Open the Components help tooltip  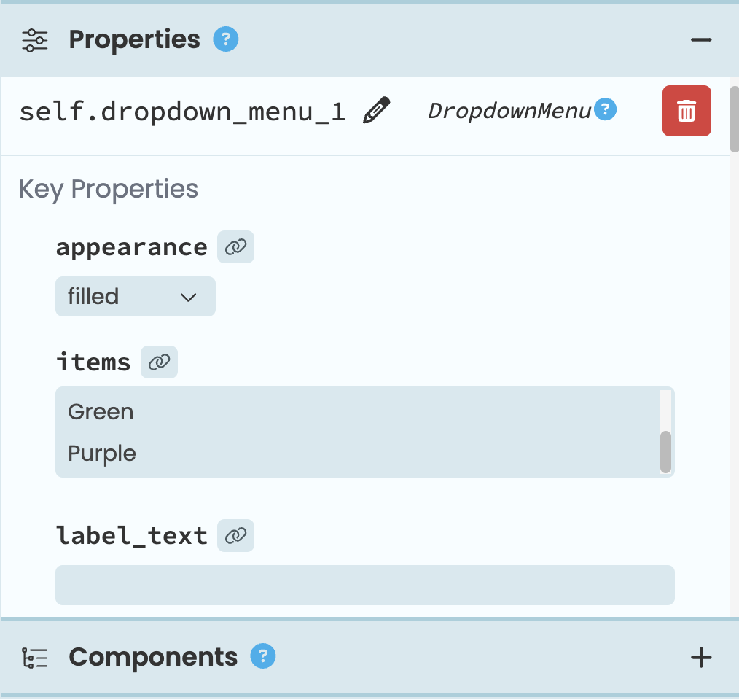point(262,657)
